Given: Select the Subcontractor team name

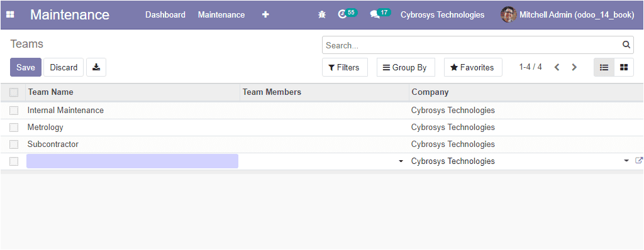Looking at the screenshot, I should (53, 144).
